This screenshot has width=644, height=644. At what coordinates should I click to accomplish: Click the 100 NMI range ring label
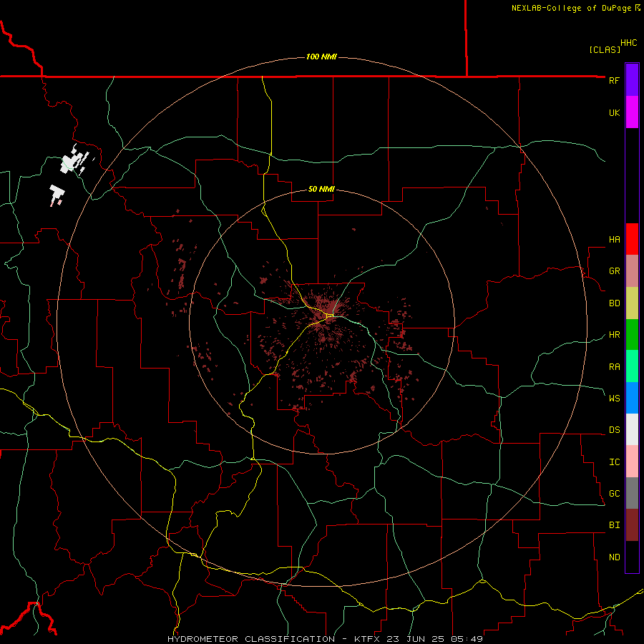coord(321,57)
